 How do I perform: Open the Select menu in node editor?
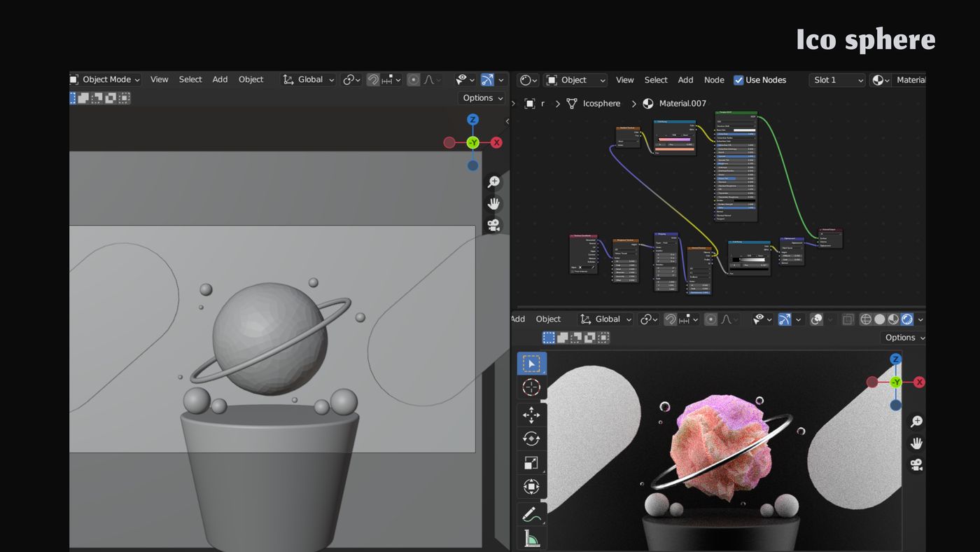656,80
